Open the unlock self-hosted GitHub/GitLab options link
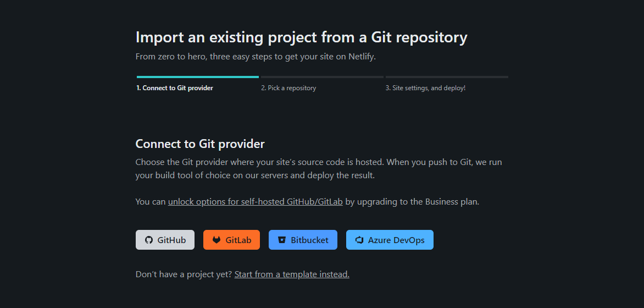Viewport: 644px width, 308px height. tap(255, 202)
